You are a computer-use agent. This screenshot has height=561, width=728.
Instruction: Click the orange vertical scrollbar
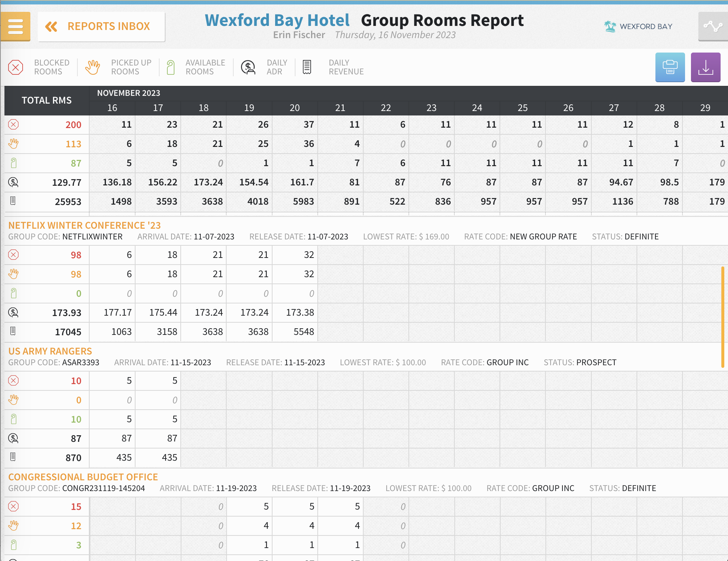722,317
